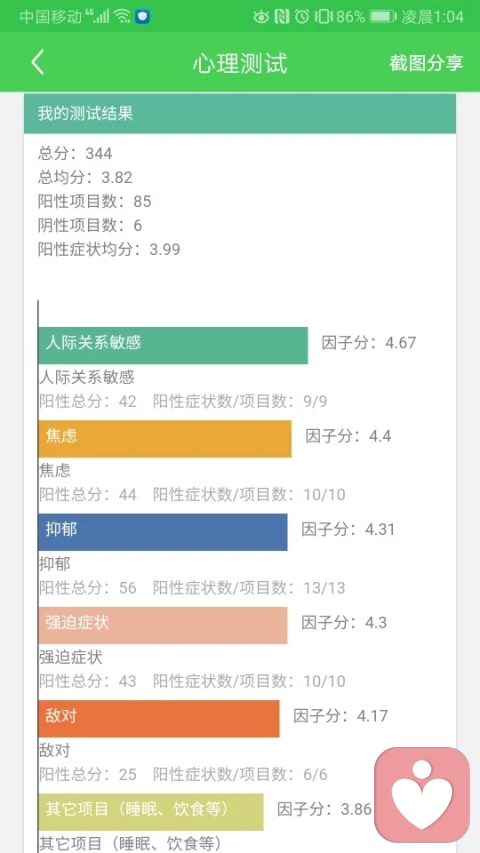This screenshot has width=480, height=853.
Task: Select the 其它项目（睡眠、饮食等） bar
Action: pyautogui.click(x=151, y=812)
